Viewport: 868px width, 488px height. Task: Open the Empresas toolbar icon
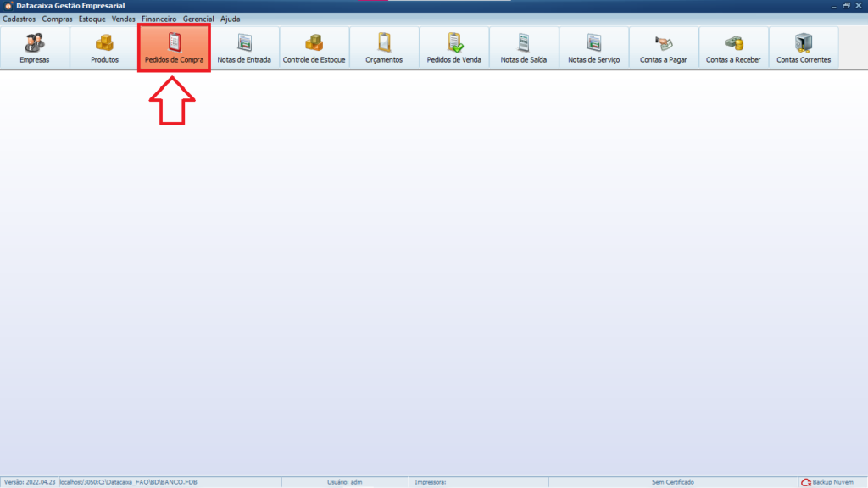point(35,48)
